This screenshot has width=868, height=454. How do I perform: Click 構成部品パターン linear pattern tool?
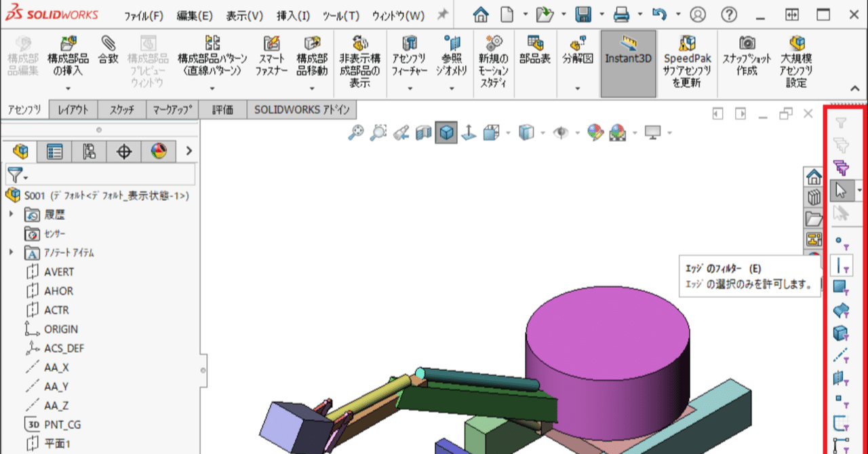click(212, 56)
